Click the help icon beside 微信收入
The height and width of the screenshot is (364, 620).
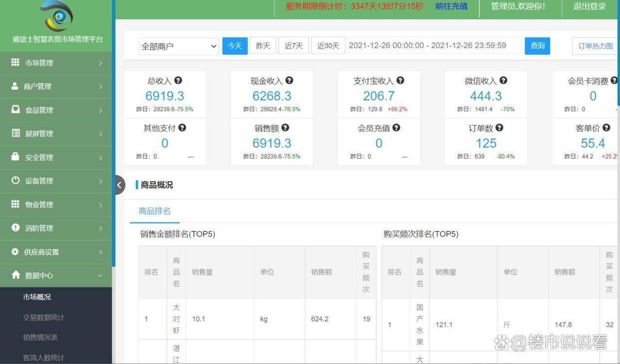click(x=503, y=80)
